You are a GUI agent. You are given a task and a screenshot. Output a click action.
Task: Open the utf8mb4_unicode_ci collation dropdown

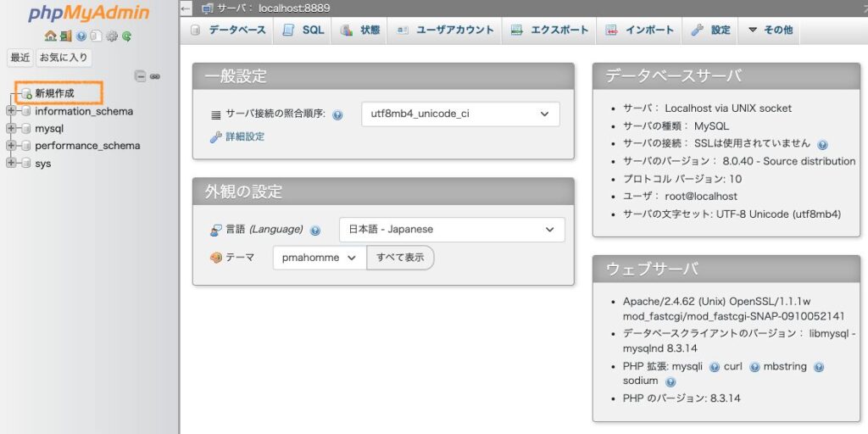pyautogui.click(x=460, y=114)
